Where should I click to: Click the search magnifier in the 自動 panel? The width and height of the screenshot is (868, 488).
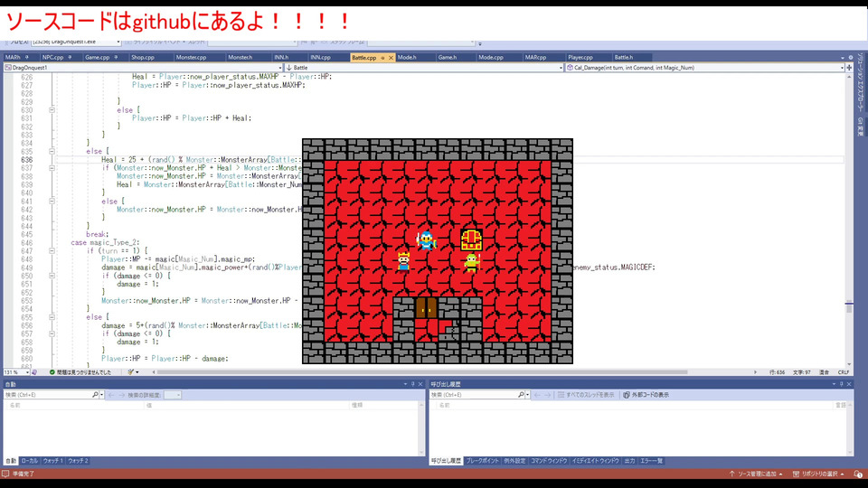pyautogui.click(x=95, y=395)
